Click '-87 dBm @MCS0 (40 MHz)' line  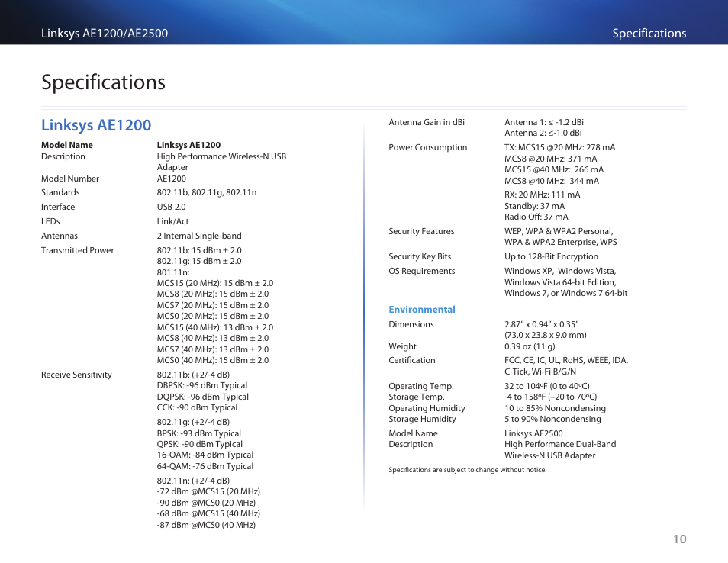click(x=206, y=525)
